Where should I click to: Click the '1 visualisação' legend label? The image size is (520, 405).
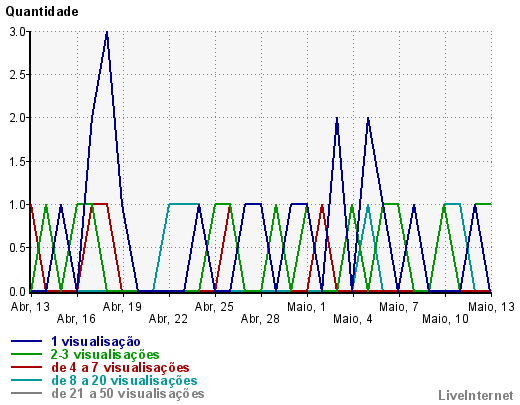pos(96,341)
